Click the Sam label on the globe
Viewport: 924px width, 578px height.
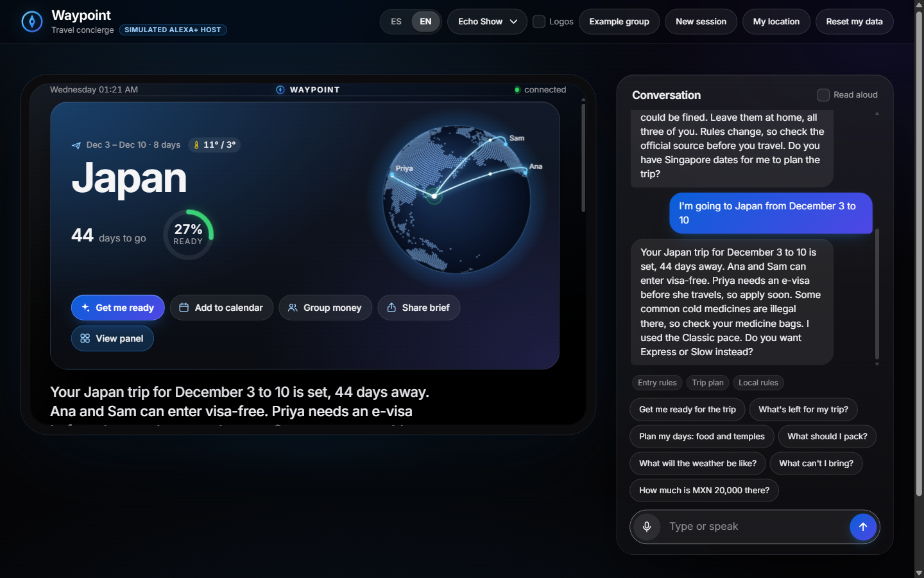[x=517, y=138]
